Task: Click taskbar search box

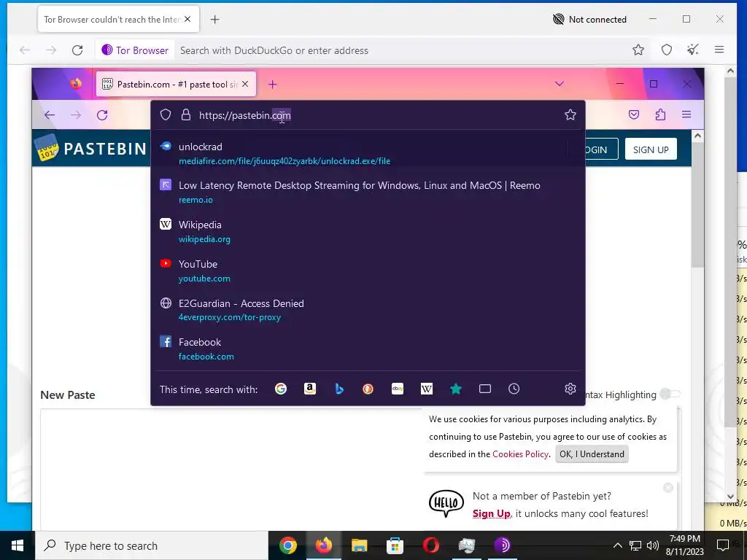Action: (x=152, y=545)
